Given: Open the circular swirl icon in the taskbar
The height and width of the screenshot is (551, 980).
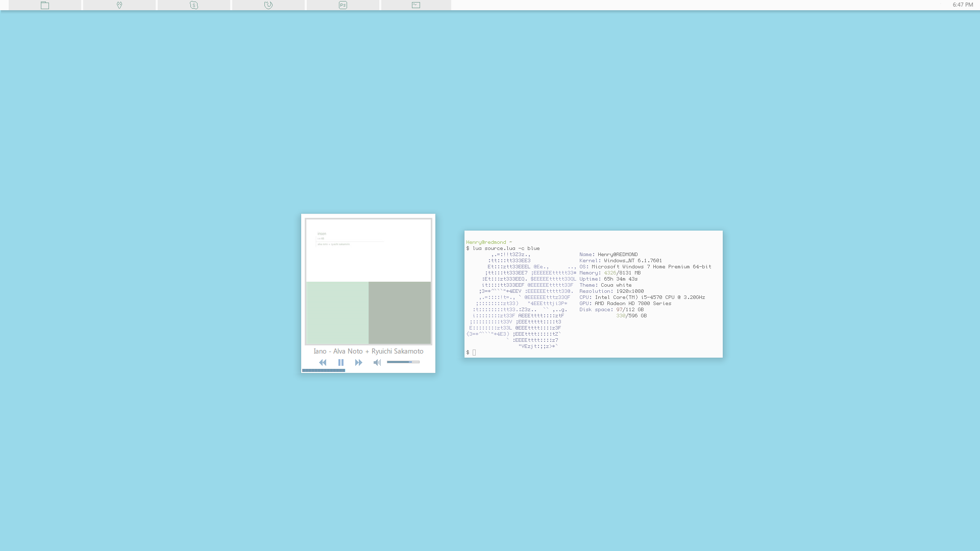Looking at the screenshot, I should click(x=268, y=5).
